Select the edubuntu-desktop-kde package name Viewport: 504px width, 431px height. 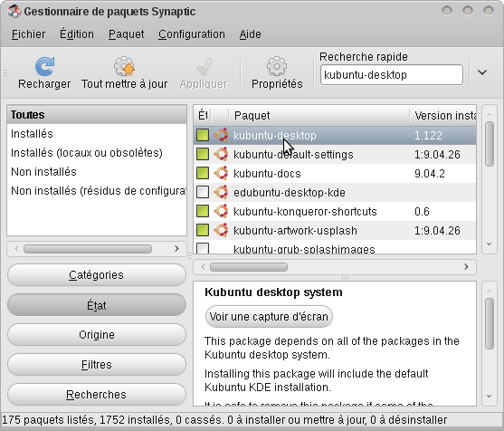coord(290,193)
